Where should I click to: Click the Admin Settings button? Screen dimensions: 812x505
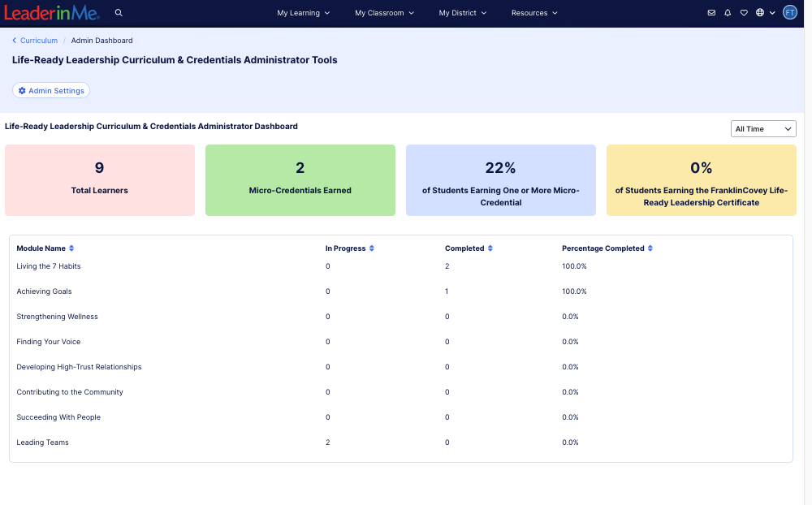tap(50, 90)
